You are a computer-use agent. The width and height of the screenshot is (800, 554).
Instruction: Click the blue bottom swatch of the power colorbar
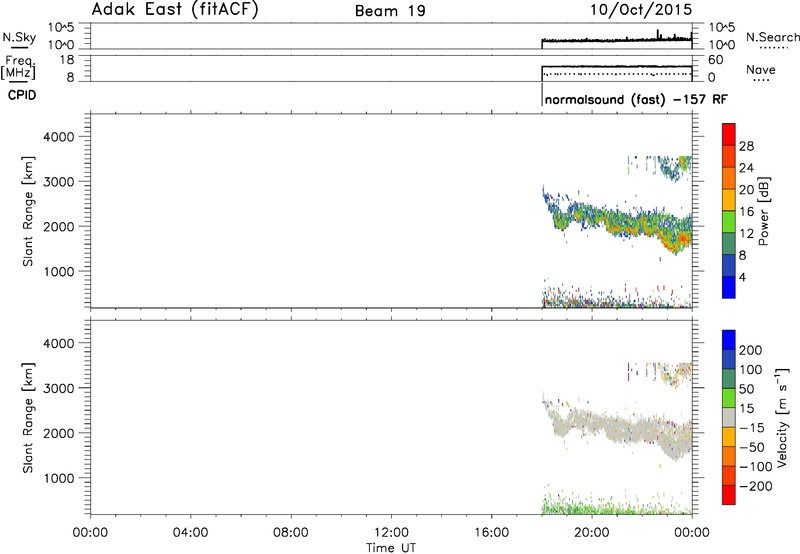click(x=729, y=287)
